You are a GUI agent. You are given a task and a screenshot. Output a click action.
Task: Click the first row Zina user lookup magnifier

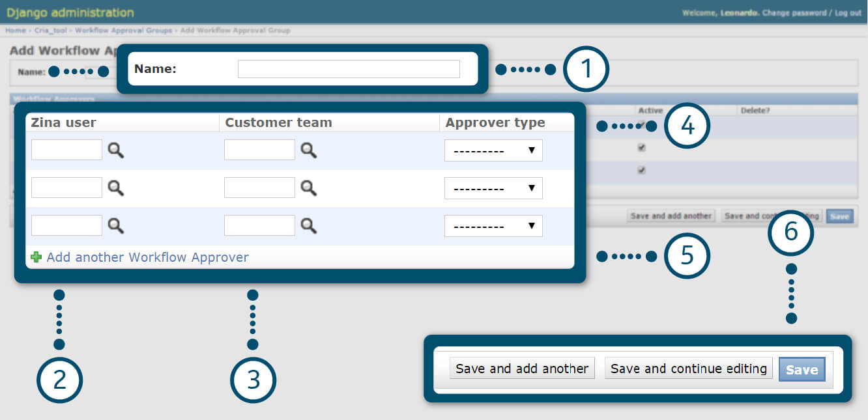[115, 150]
